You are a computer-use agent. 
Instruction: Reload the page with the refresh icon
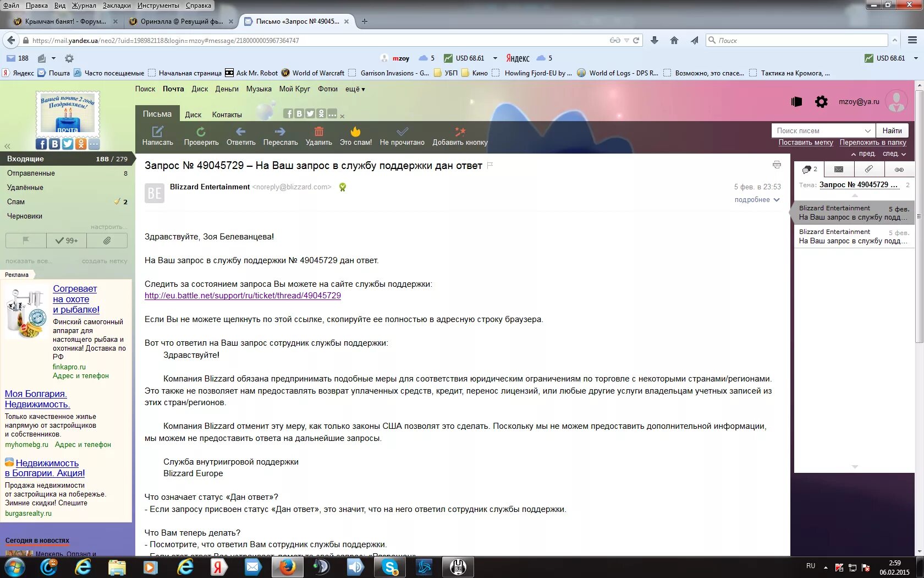point(636,40)
